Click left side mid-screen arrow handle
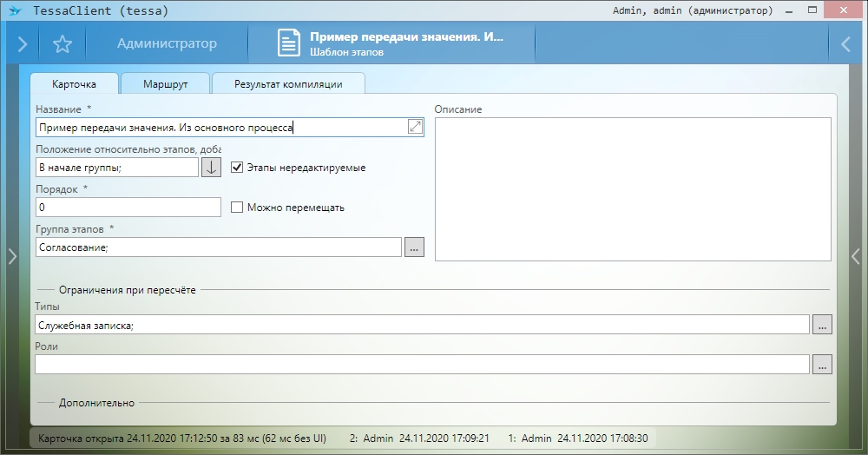 (11, 255)
